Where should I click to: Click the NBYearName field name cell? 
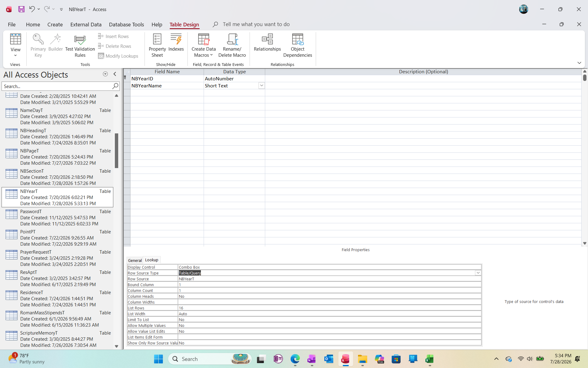tap(167, 86)
